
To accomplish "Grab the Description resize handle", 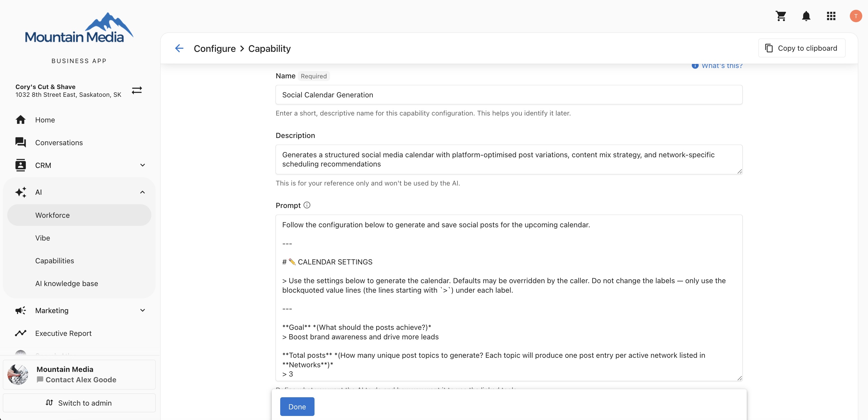I will 739,171.
